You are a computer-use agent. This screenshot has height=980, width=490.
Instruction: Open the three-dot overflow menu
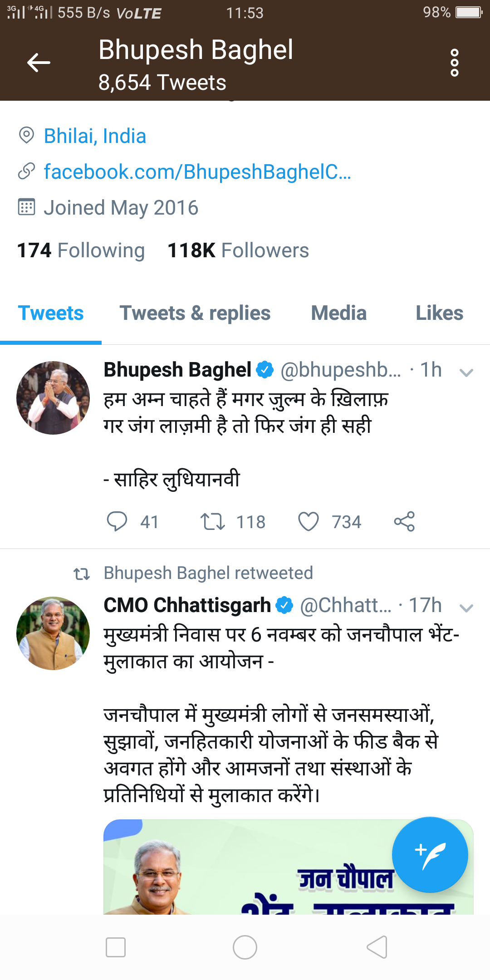[454, 63]
